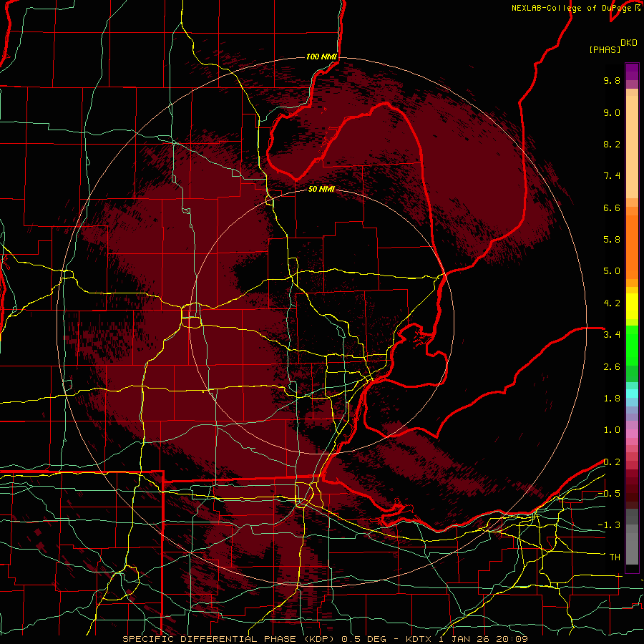
Task: Click the "-1.3" value on the color scale
Action: coord(609,525)
